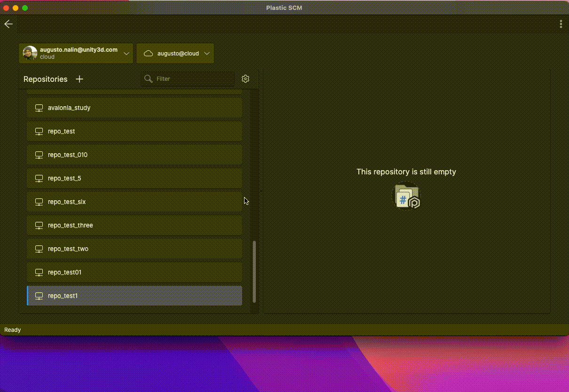The width and height of the screenshot is (569, 392).
Task: Select the repo_test_two repository
Action: pos(134,249)
